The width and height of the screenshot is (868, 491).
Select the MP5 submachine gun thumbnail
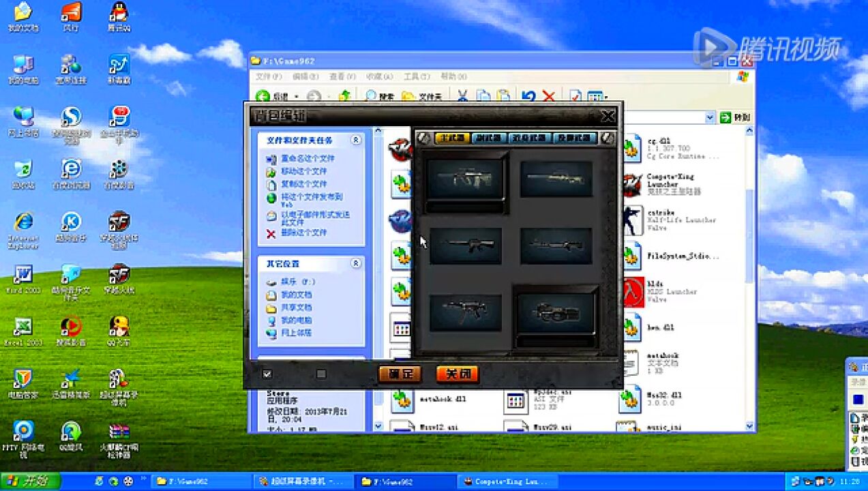[x=466, y=312]
